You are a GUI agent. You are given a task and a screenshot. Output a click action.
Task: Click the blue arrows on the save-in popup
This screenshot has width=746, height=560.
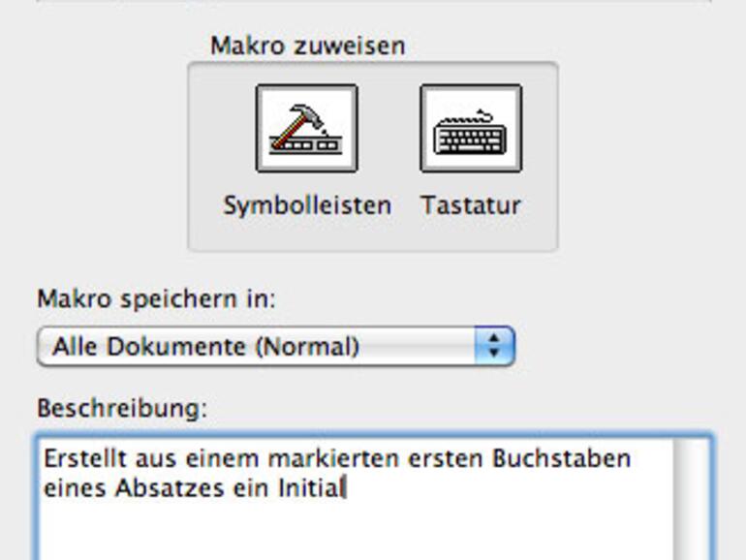495,347
